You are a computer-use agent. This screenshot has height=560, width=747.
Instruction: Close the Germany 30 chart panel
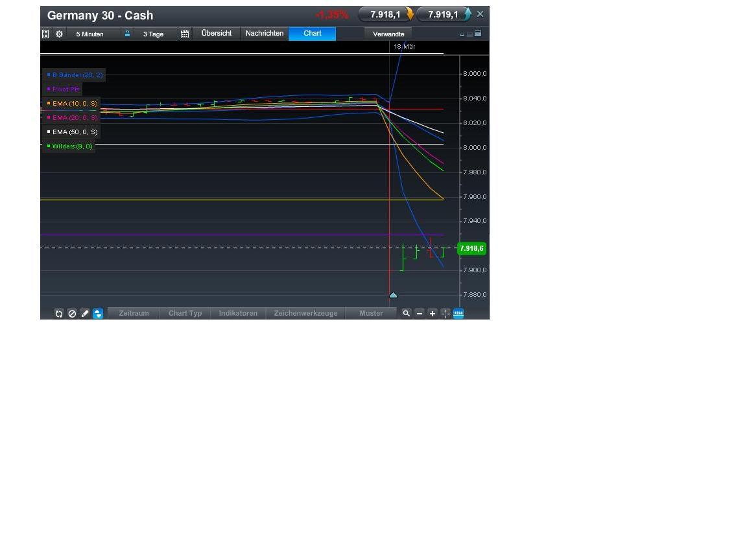tap(480, 14)
